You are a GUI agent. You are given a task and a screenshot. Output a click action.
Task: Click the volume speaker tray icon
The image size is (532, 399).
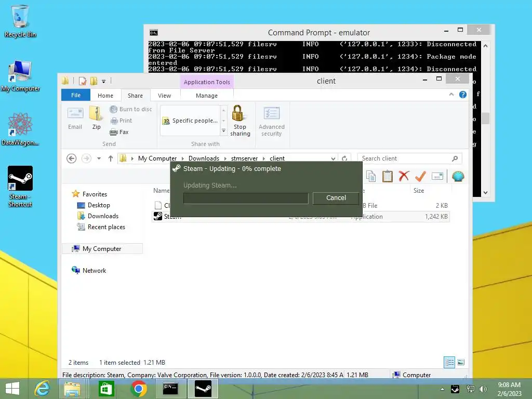point(483,389)
